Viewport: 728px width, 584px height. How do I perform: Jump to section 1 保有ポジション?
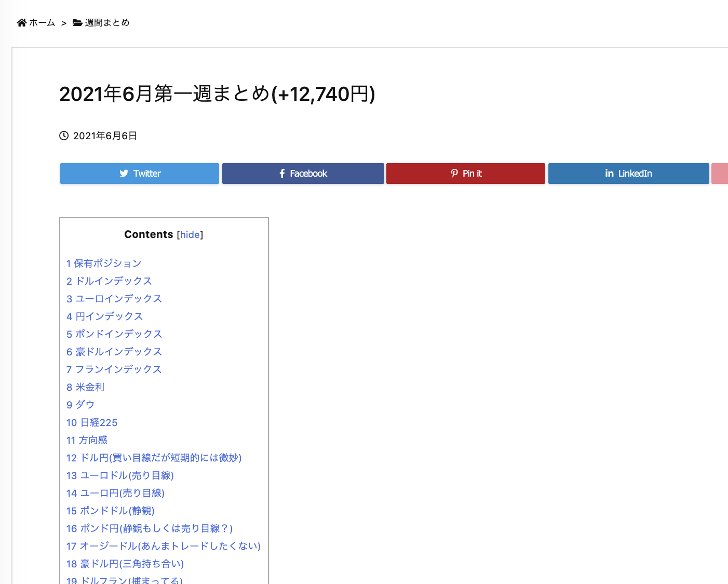click(104, 263)
